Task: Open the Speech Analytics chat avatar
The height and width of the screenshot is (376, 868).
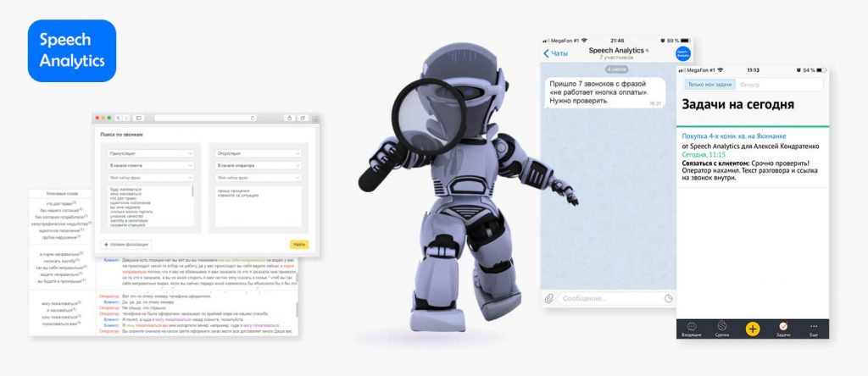Action: point(683,53)
